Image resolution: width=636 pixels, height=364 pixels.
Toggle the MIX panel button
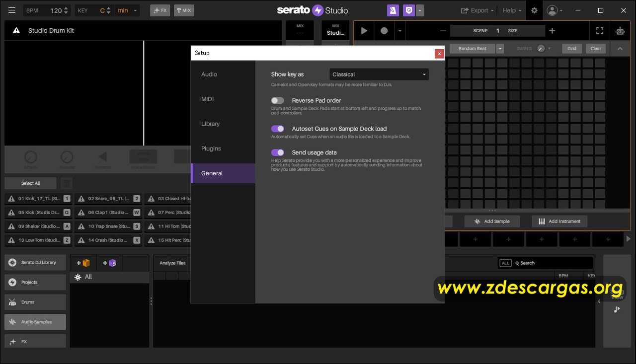click(184, 10)
